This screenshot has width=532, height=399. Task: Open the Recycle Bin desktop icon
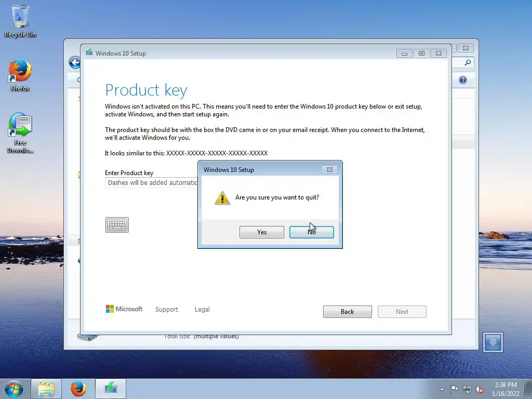20,21
